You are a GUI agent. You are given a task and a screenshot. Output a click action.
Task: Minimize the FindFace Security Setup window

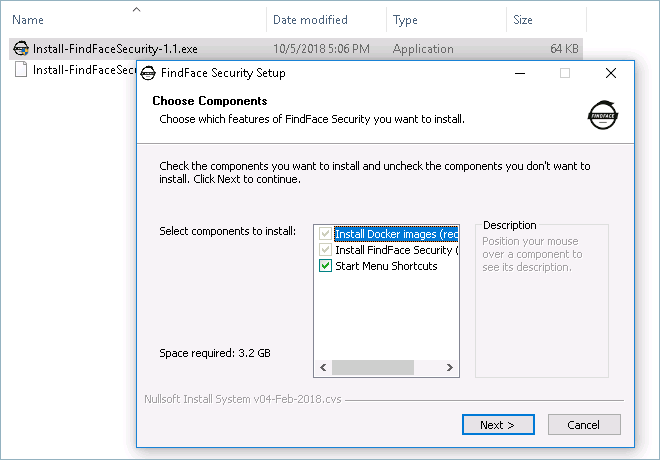(x=520, y=73)
